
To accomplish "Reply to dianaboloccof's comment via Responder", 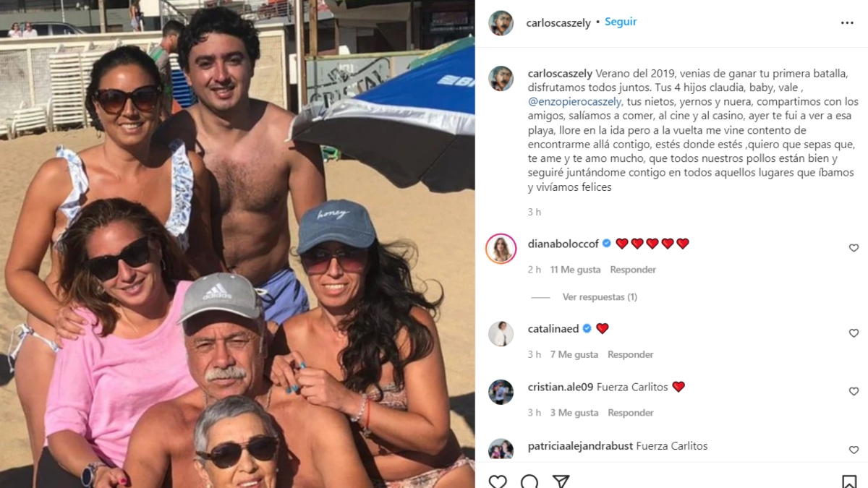I will (633, 270).
